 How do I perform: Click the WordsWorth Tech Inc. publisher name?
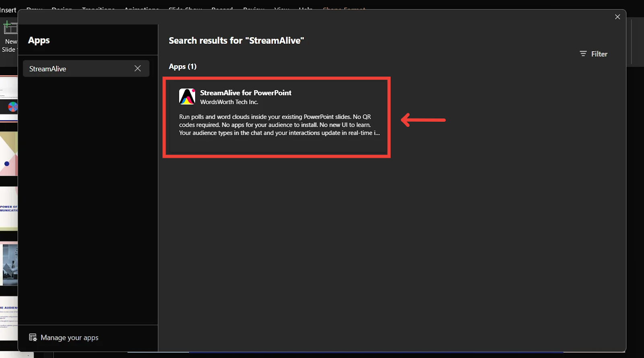coord(229,102)
